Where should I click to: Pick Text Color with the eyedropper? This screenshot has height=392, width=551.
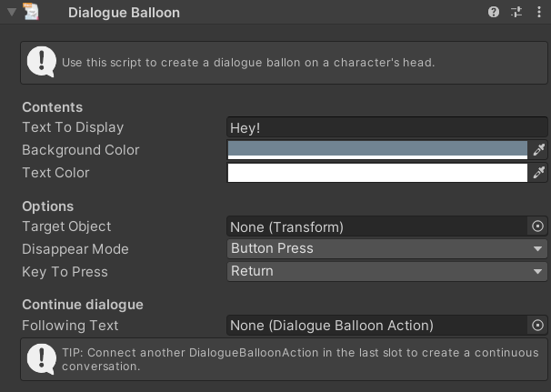point(538,173)
